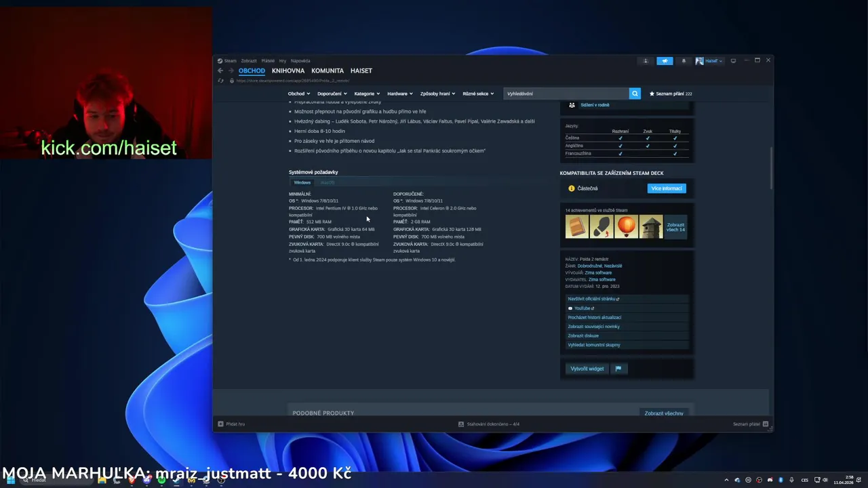
Task: Click the Vytvořit widget button
Action: tap(587, 369)
